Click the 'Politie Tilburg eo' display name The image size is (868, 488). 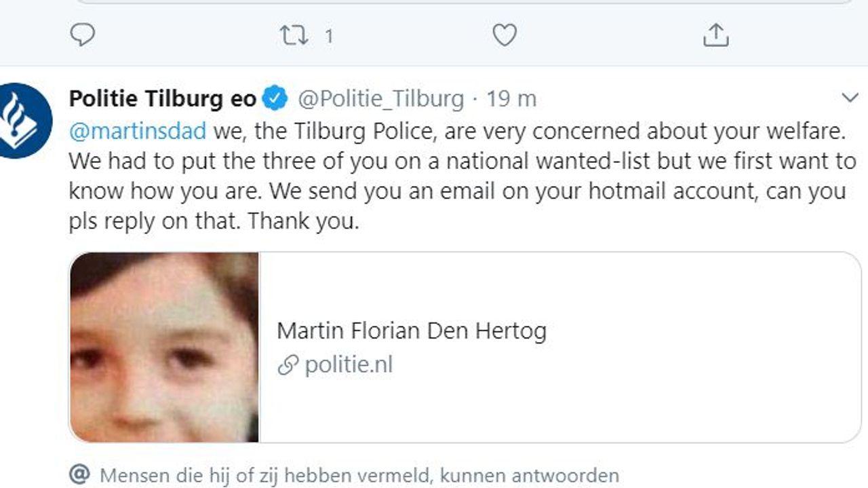[x=163, y=99]
